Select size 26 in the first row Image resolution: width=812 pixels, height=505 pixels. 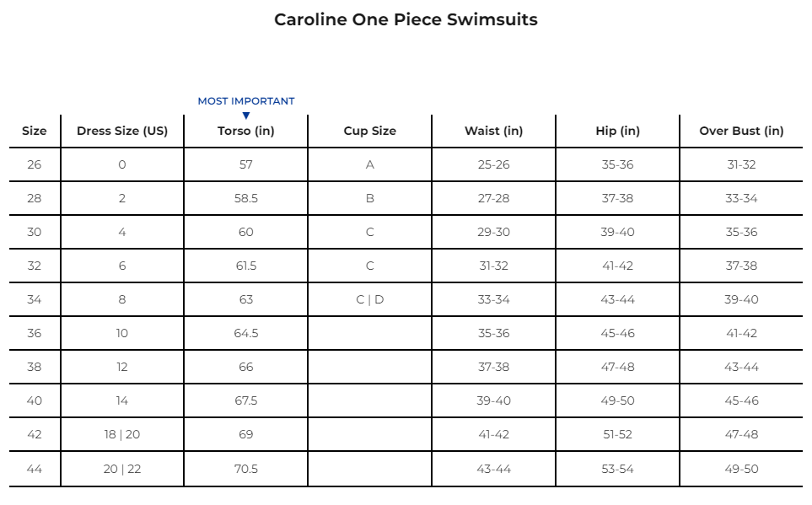pyautogui.click(x=35, y=164)
